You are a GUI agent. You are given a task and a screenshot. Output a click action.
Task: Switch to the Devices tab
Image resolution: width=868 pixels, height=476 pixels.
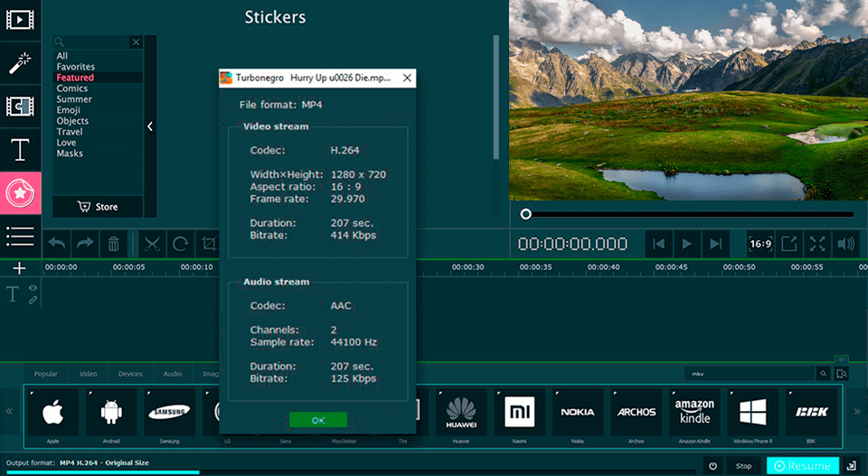(x=130, y=374)
